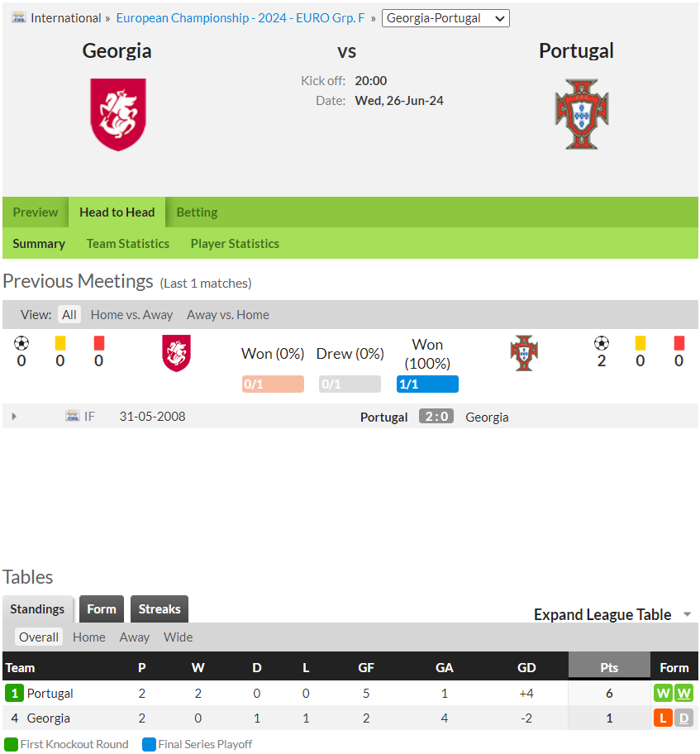The width and height of the screenshot is (700, 754).
Task: Open the Georgia-Portugal match dropdown
Action: click(445, 18)
